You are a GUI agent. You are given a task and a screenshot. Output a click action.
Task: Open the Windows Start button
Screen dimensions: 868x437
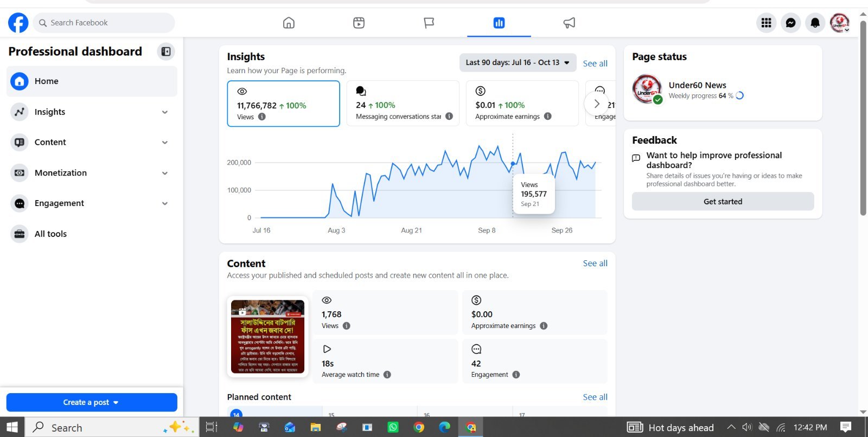tap(12, 427)
